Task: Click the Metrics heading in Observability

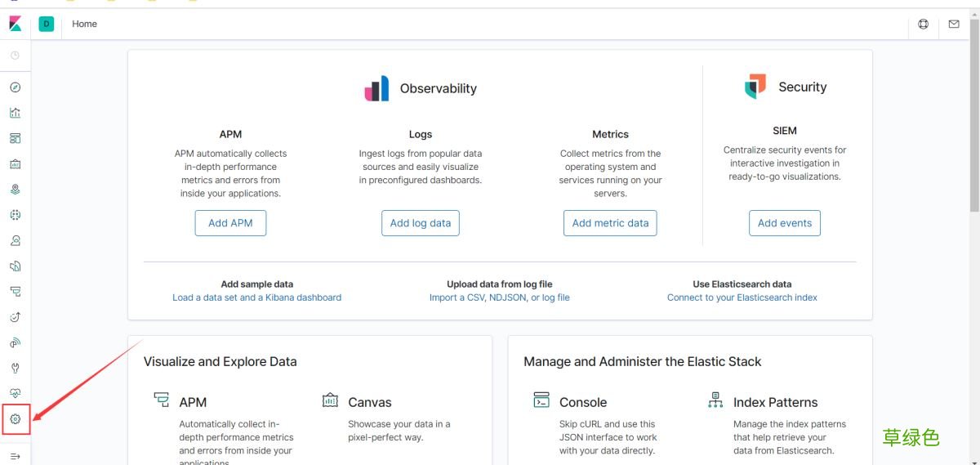Action: point(610,134)
